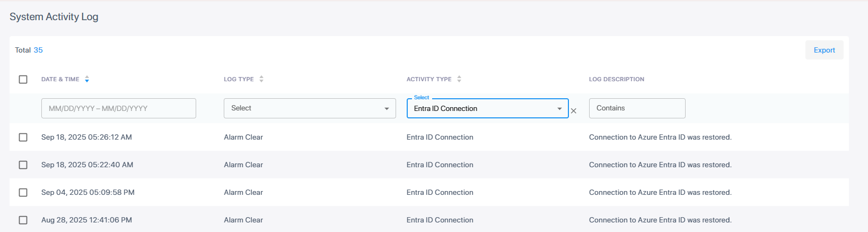Viewport: 868px width, 232px height.
Task: Sort by Date & Time column icon
Action: pos(87,79)
